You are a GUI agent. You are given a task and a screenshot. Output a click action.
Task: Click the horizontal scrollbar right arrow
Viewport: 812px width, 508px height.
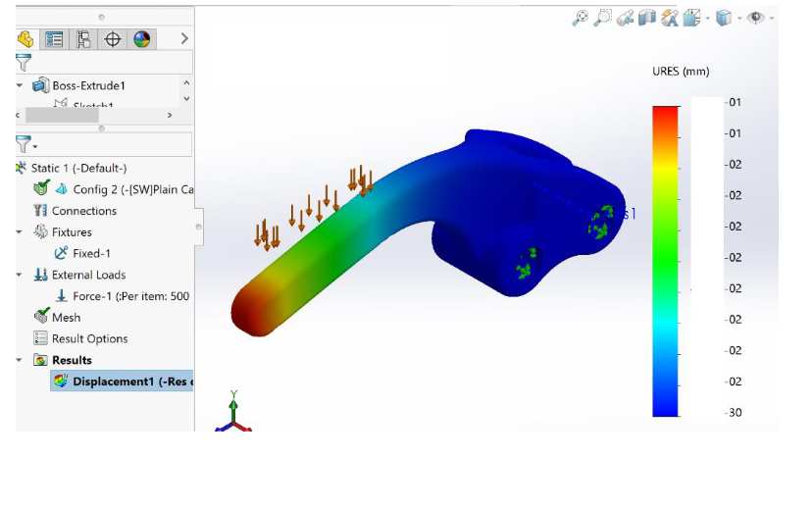(170, 115)
